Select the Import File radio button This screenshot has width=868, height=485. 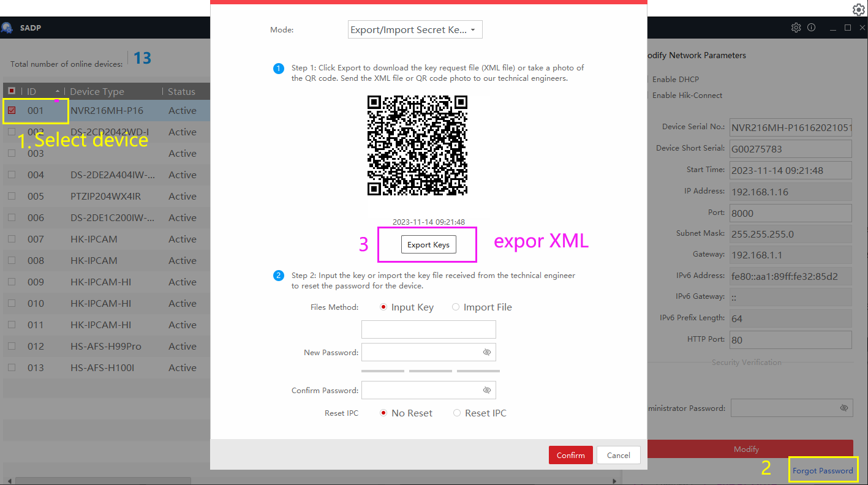(x=456, y=307)
